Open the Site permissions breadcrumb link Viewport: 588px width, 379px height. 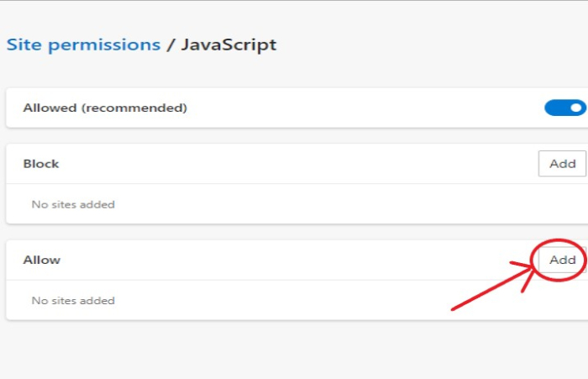tap(83, 45)
